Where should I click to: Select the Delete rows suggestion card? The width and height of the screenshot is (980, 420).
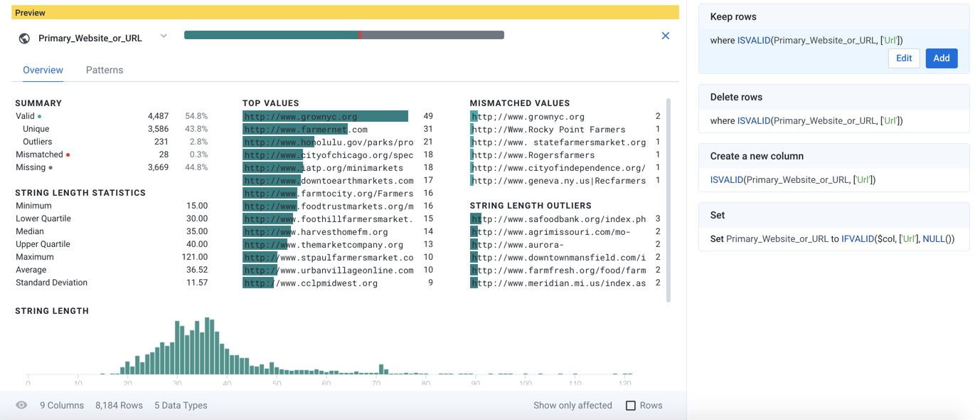pyautogui.click(x=833, y=109)
